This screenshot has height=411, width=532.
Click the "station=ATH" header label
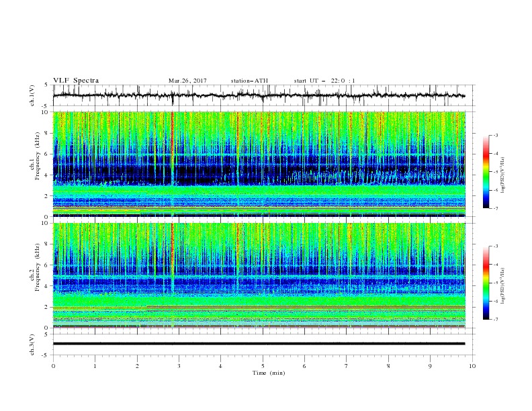click(249, 81)
